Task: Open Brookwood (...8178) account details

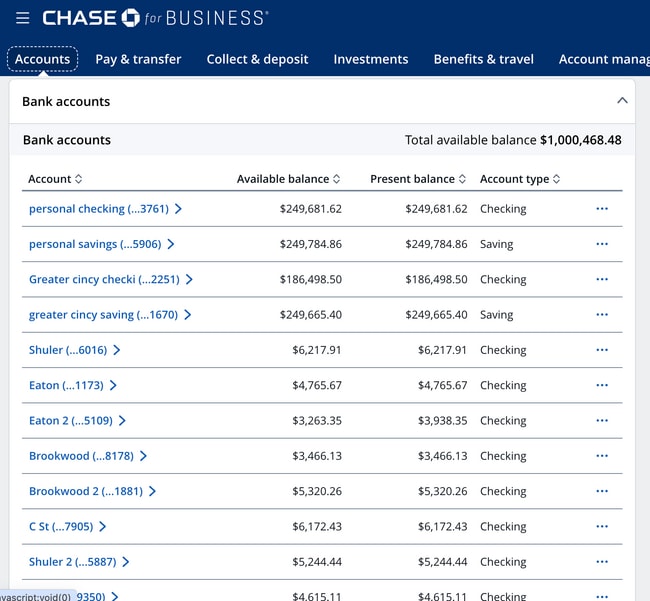Action: click(x=88, y=456)
